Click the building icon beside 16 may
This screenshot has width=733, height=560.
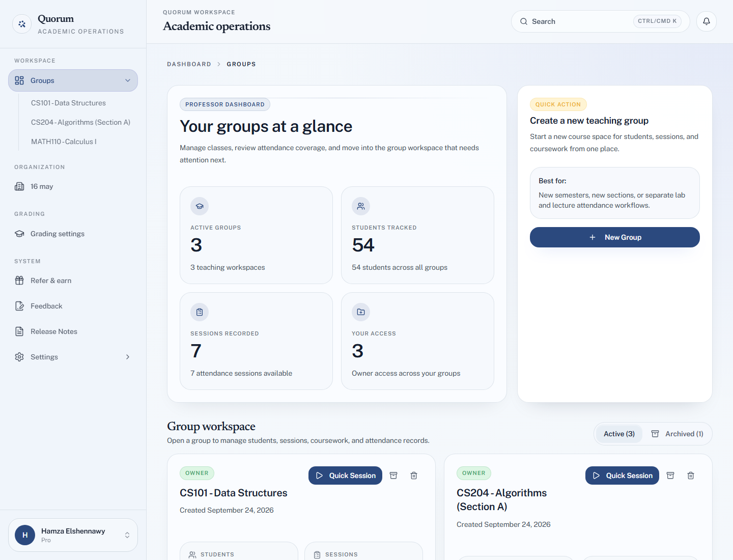point(19,186)
